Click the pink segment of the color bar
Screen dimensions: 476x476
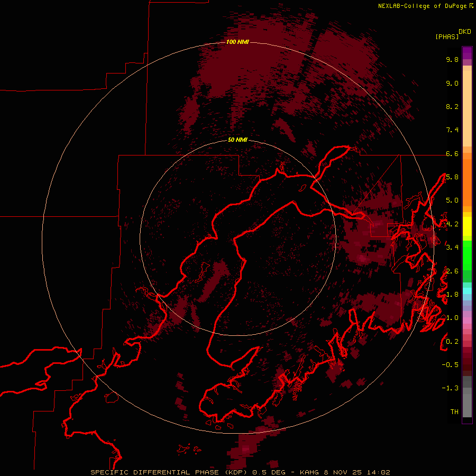467,321
